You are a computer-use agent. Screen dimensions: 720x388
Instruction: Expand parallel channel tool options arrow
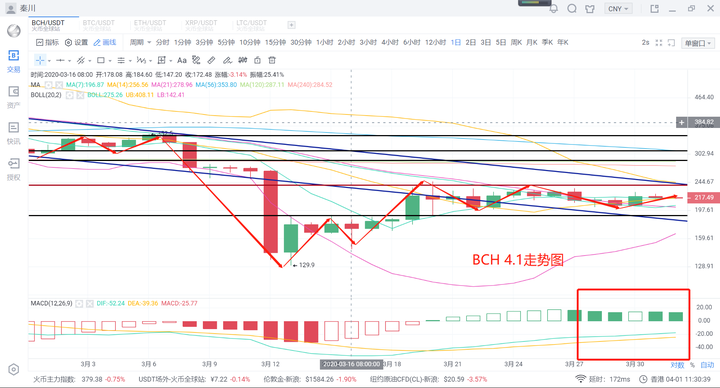[x=90, y=61]
